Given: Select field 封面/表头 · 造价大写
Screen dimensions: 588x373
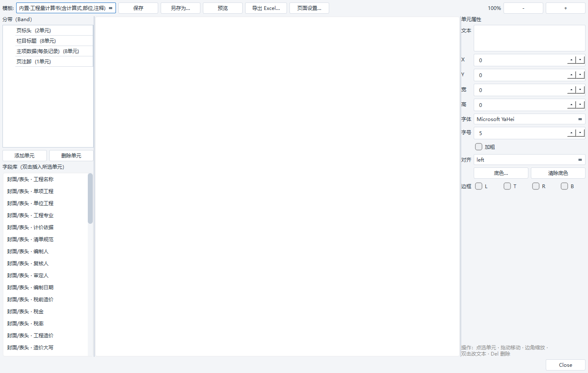Looking at the screenshot, I should pos(46,347).
